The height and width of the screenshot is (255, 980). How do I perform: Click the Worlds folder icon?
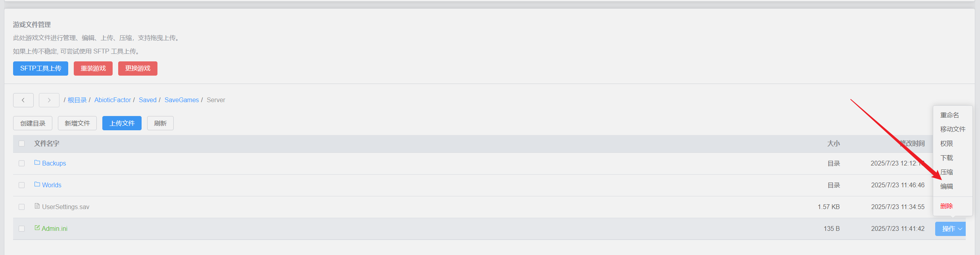[37, 185]
